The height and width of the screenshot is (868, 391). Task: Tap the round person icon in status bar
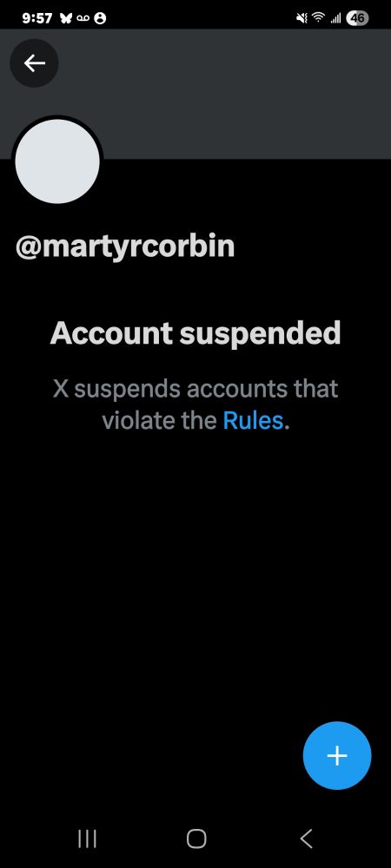(100, 18)
